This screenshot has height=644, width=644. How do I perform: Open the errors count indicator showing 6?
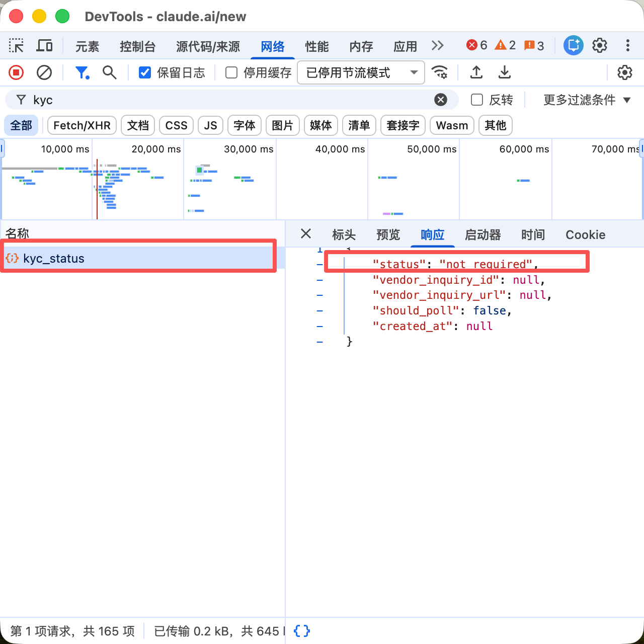476,46
